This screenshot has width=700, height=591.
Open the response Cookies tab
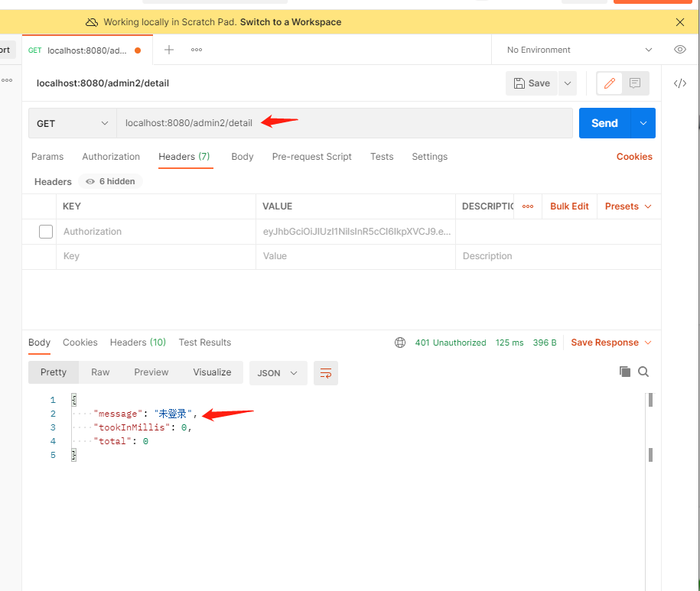tap(80, 343)
